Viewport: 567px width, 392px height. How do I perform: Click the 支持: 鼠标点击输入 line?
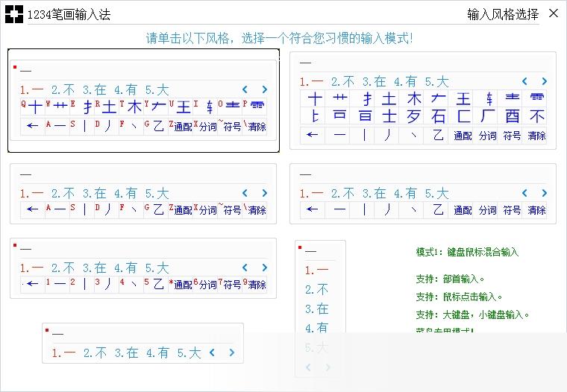pos(459,297)
